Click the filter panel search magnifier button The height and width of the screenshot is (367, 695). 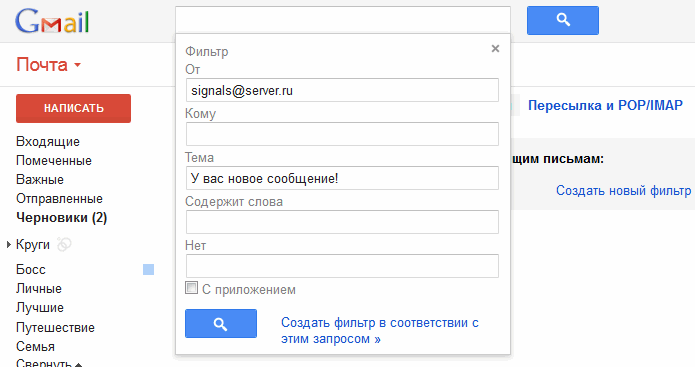point(221,324)
